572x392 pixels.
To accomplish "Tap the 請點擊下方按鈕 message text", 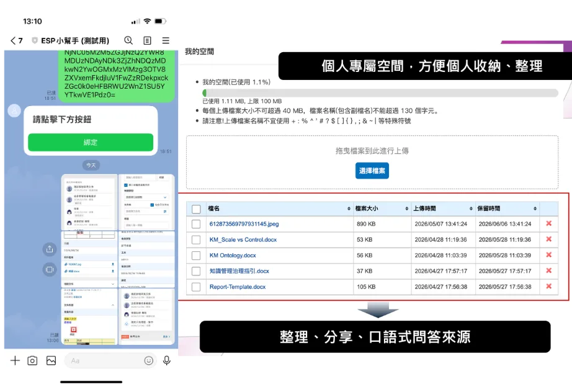I will [62, 119].
